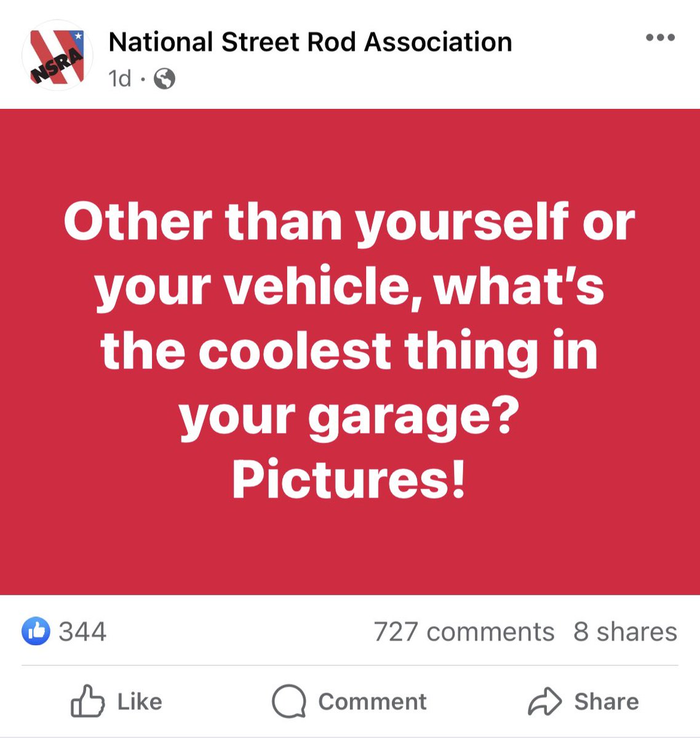Open National Street Rod Association page name
This screenshot has height=738, width=700.
[310, 42]
